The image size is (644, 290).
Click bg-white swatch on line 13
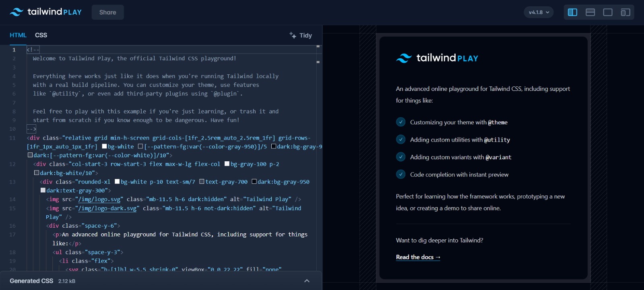(x=118, y=181)
